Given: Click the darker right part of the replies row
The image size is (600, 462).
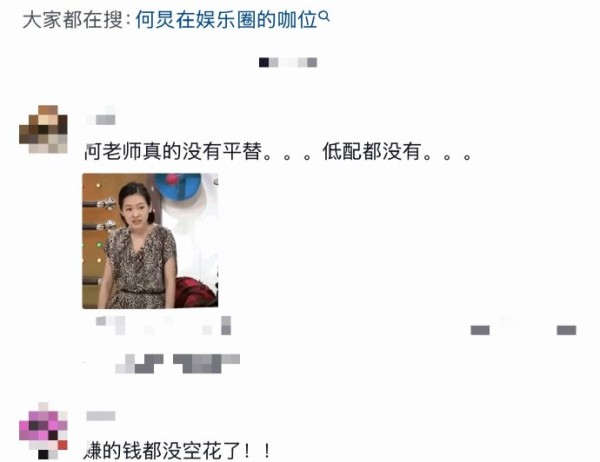Looking at the screenshot, I should coord(207,364).
